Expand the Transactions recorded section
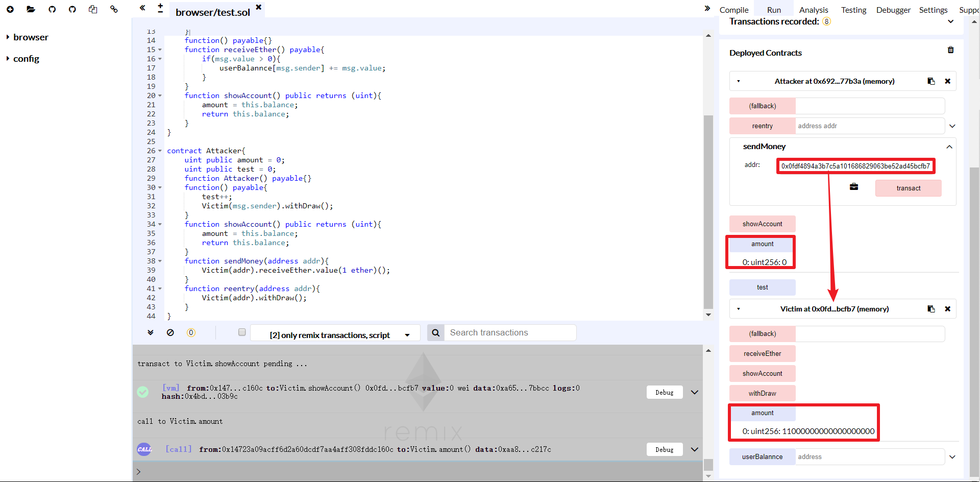Viewport: 980px width, 482px height. pyautogui.click(x=950, y=21)
